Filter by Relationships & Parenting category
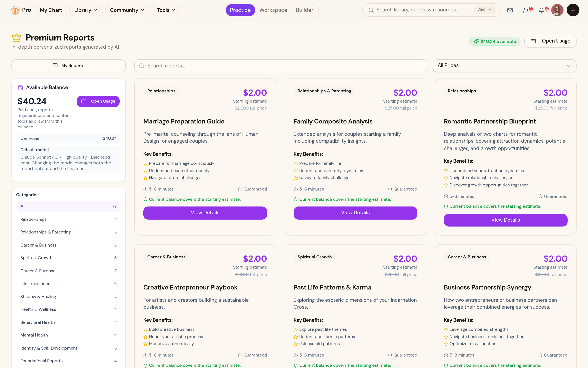The width and height of the screenshot is (588, 368). point(69,232)
